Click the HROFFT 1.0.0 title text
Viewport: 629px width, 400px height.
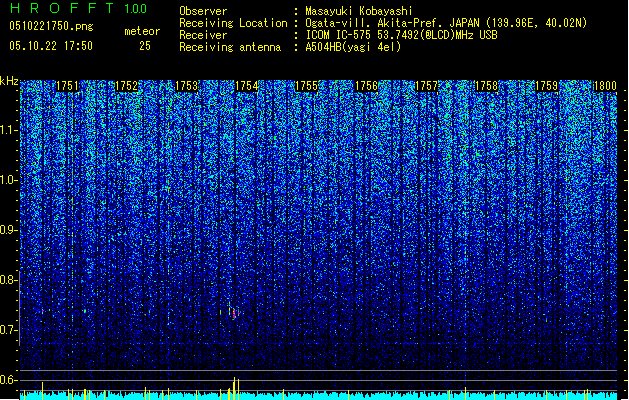[79, 8]
